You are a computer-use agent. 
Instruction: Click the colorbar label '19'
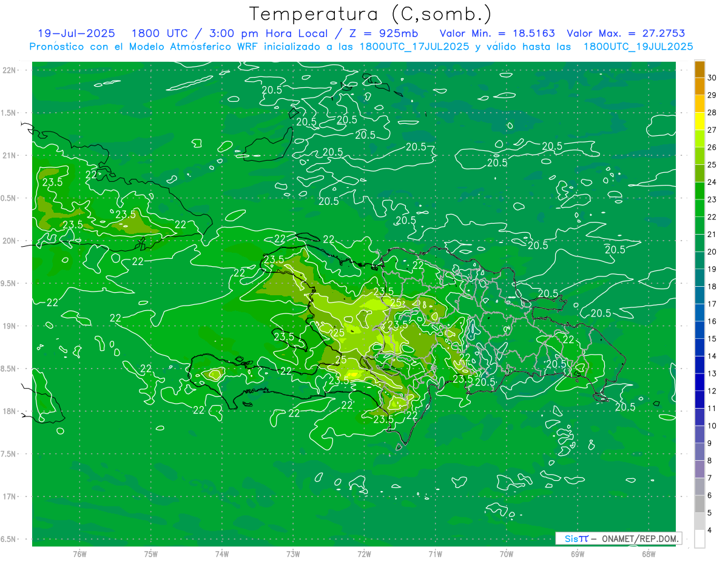712,269
